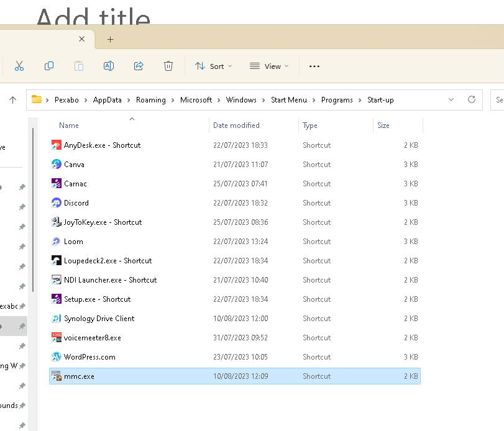Viewport: 504px width, 431px height.
Task: Expand chevron after Start Menu in breadcrumb
Action: click(314, 100)
